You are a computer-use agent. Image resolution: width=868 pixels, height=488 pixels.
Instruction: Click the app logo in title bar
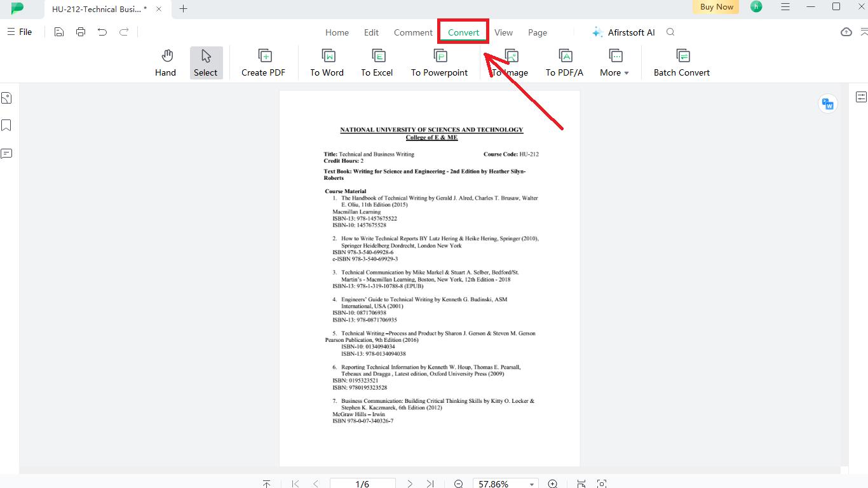pyautogui.click(x=17, y=8)
